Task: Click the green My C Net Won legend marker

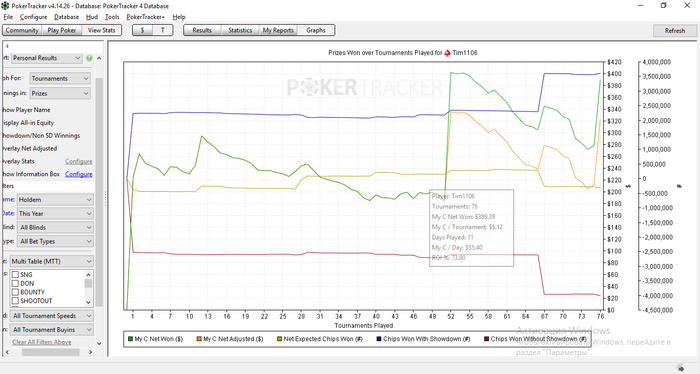Action: [x=130, y=339]
